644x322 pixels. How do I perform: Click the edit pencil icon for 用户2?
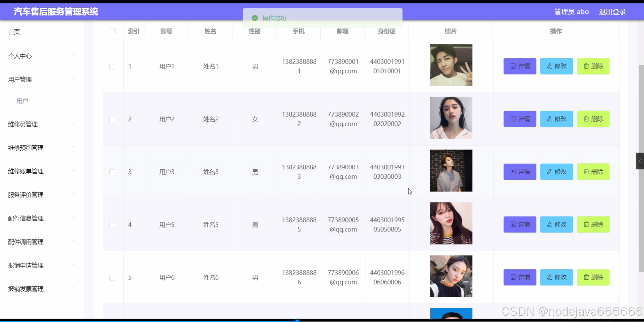tap(550, 119)
